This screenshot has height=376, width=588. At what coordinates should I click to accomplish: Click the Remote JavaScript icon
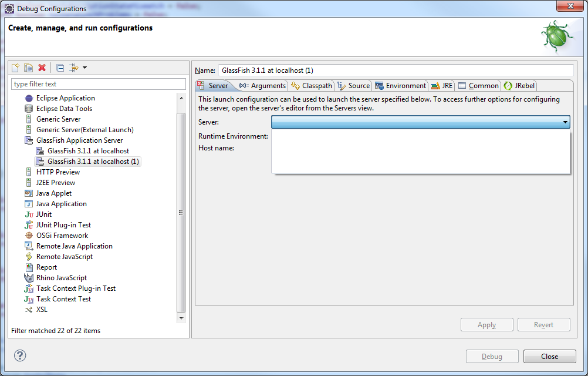[x=29, y=257]
